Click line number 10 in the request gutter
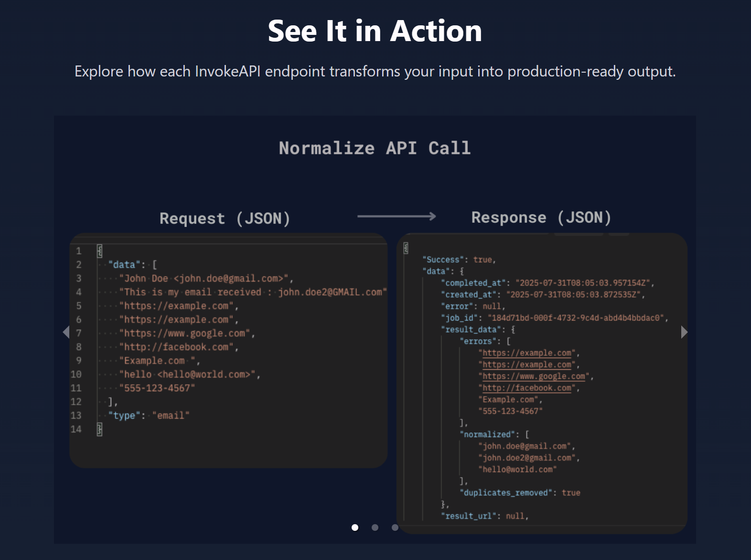The width and height of the screenshot is (751, 560). (x=76, y=374)
